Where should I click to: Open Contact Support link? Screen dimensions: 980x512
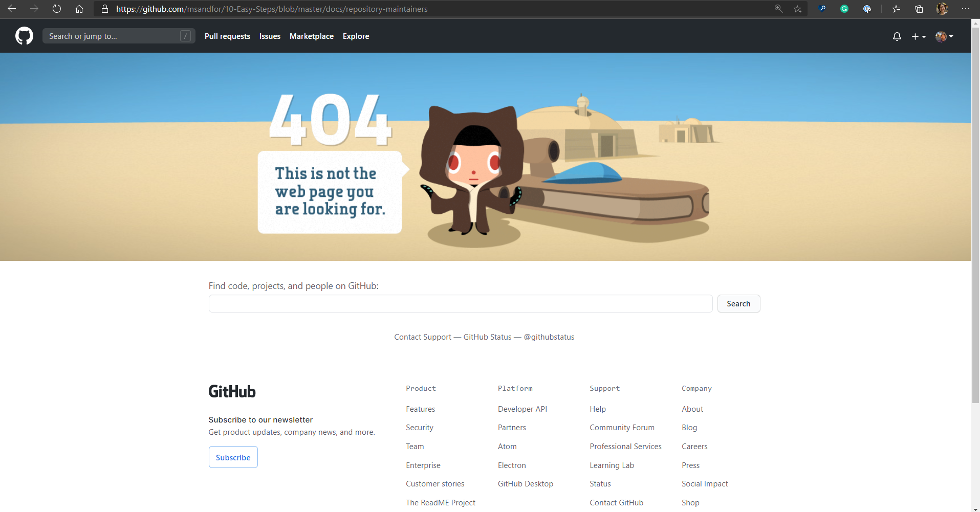pos(423,337)
